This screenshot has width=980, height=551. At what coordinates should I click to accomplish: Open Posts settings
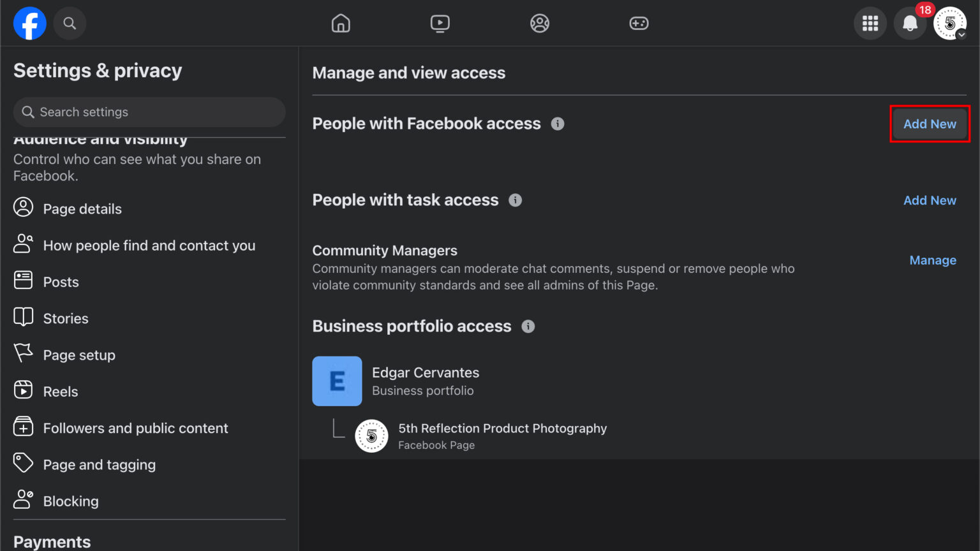pos(61,281)
